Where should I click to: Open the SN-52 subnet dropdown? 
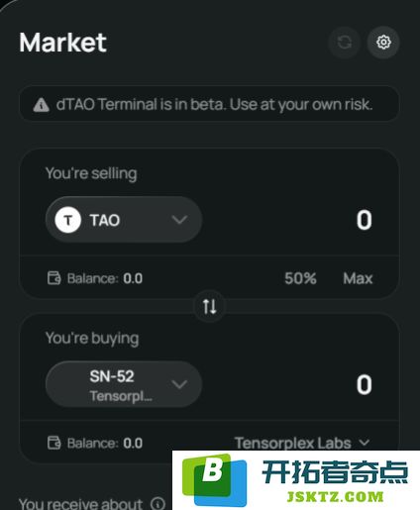pyautogui.click(x=124, y=384)
